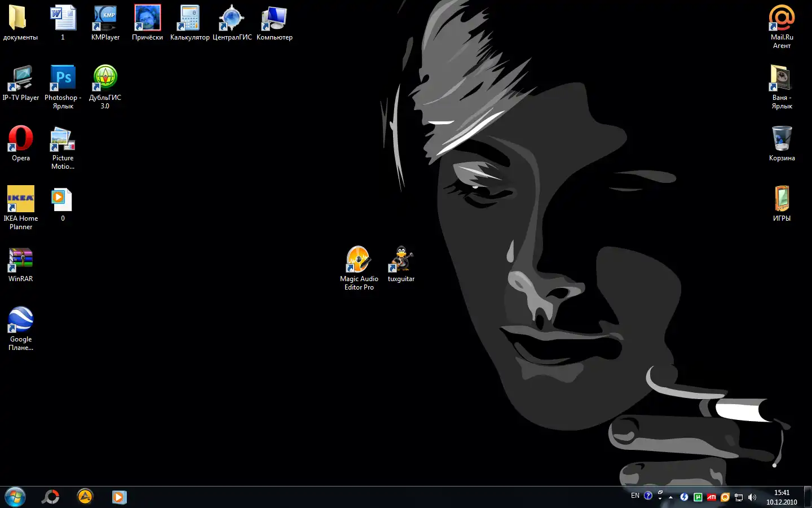The image size is (812, 508).
Task: Select the Корзина recycle bin
Action: 782,139
